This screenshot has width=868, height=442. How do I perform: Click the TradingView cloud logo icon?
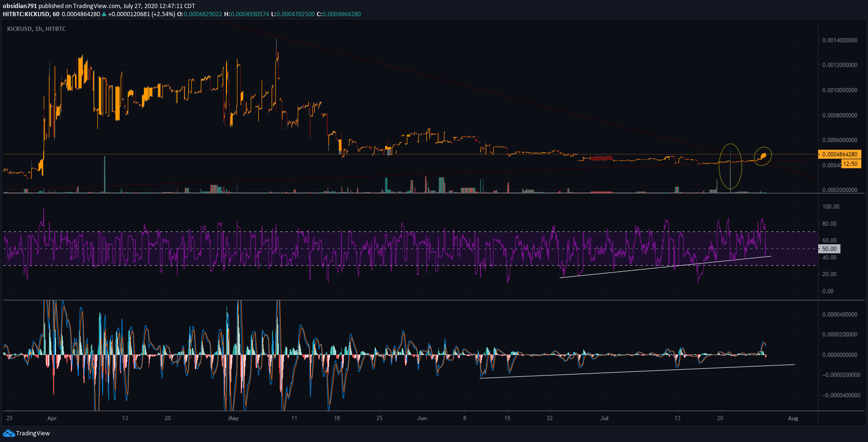9,433
